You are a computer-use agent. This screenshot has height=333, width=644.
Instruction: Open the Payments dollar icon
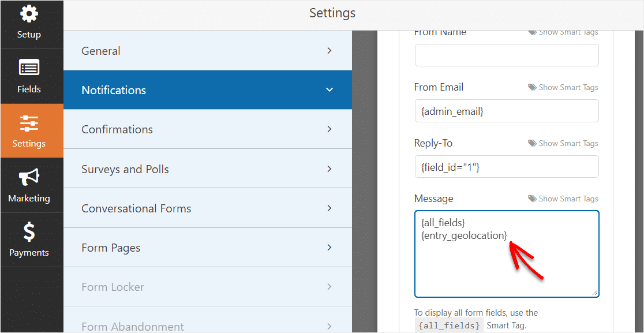point(29,232)
